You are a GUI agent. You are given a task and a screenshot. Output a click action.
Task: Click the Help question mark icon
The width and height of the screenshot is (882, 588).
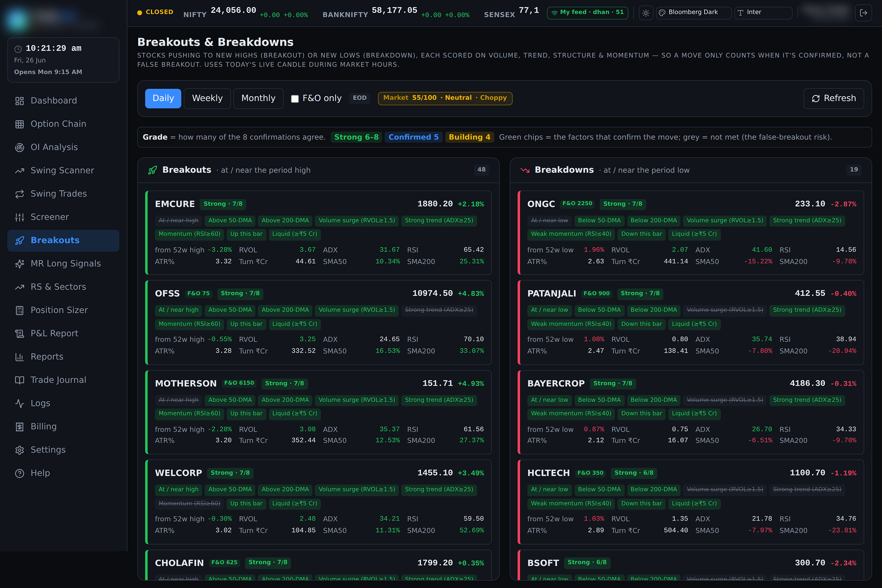[19, 473]
